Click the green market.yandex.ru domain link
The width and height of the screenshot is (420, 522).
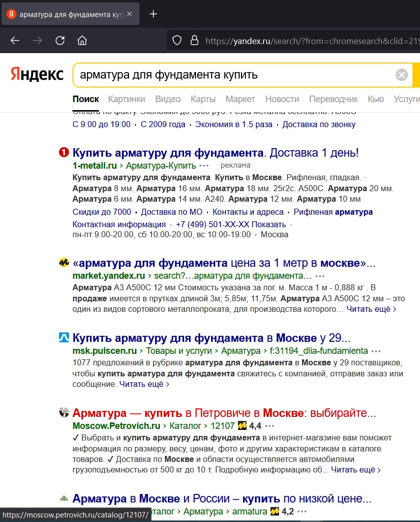click(108, 276)
